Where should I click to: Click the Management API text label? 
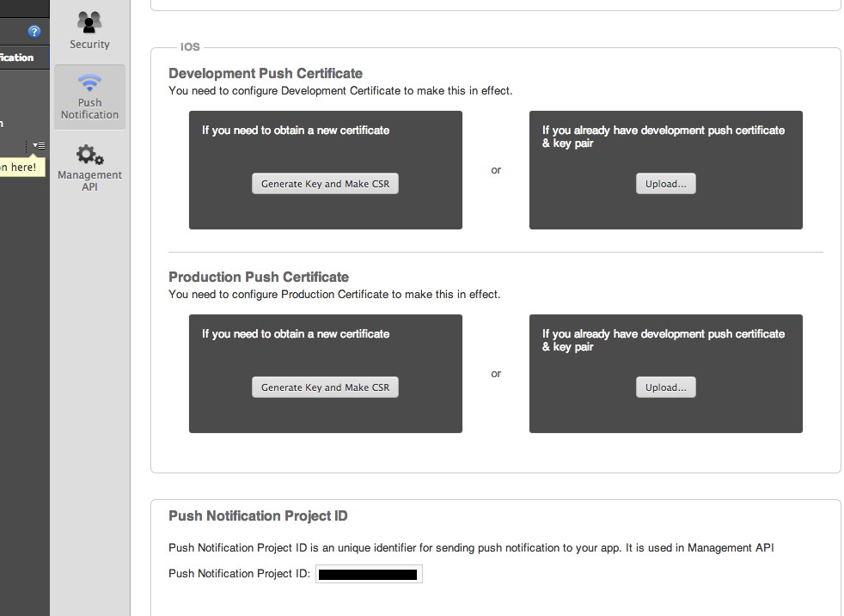(x=89, y=180)
